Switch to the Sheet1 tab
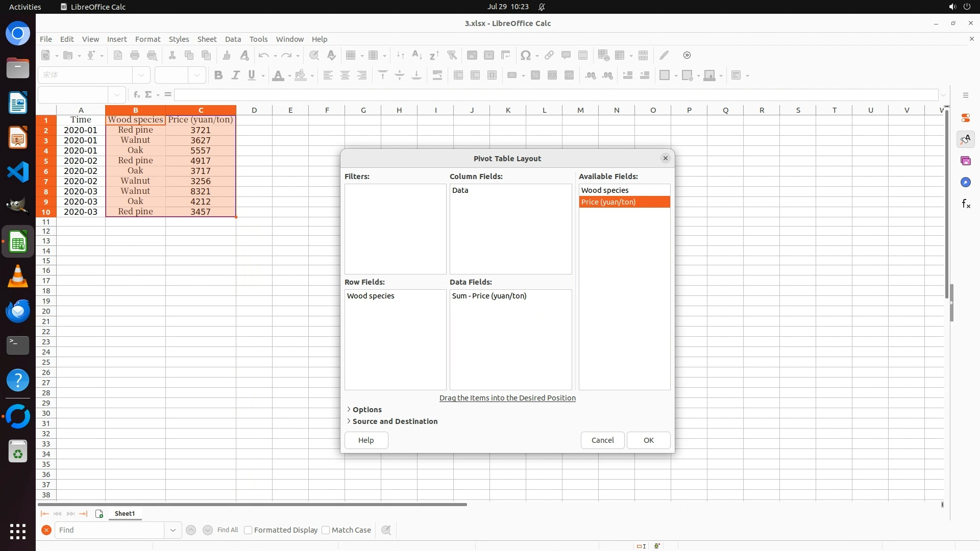The width and height of the screenshot is (980, 551). click(125, 514)
